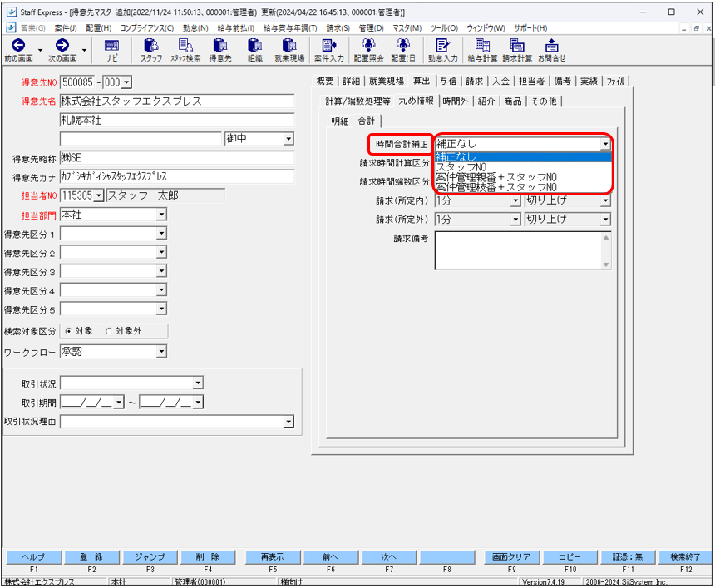Open the 給与計算 calculator icon
Image resolution: width=715 pixels, height=588 pixels.
pyautogui.click(x=482, y=45)
